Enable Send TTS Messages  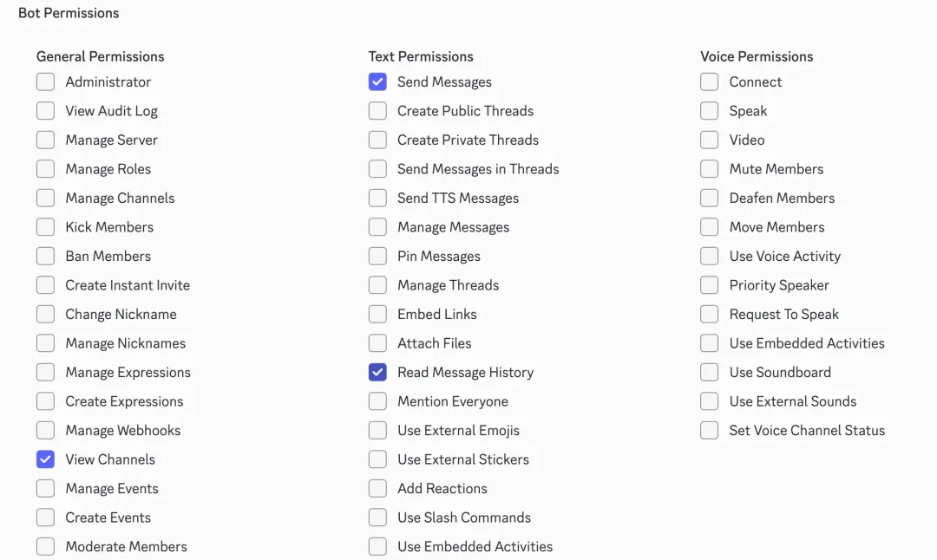coord(377,198)
